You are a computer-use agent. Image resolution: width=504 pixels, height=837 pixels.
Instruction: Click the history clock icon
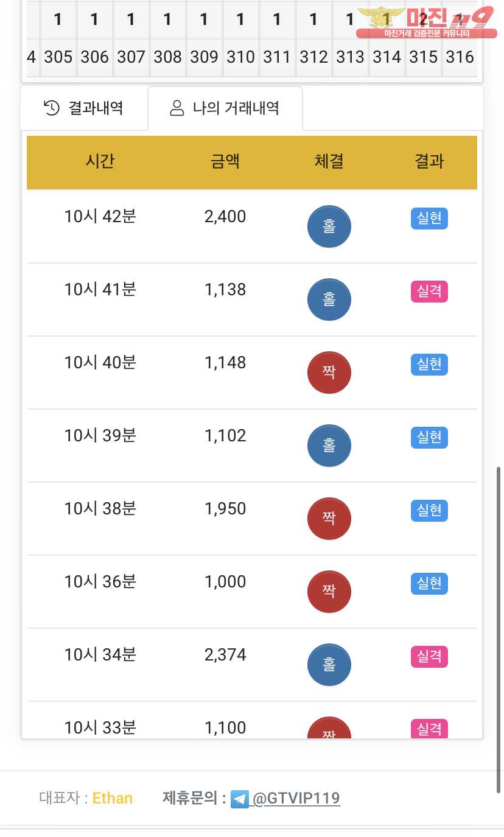(x=52, y=108)
